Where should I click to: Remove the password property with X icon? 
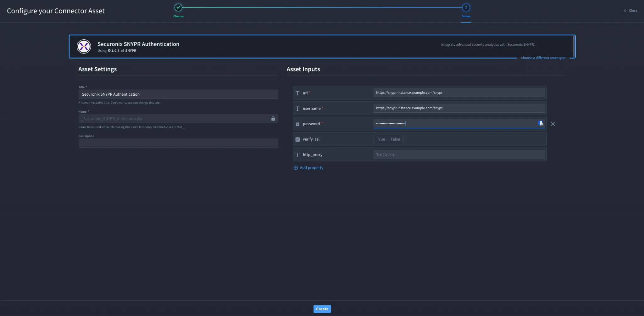click(x=553, y=124)
